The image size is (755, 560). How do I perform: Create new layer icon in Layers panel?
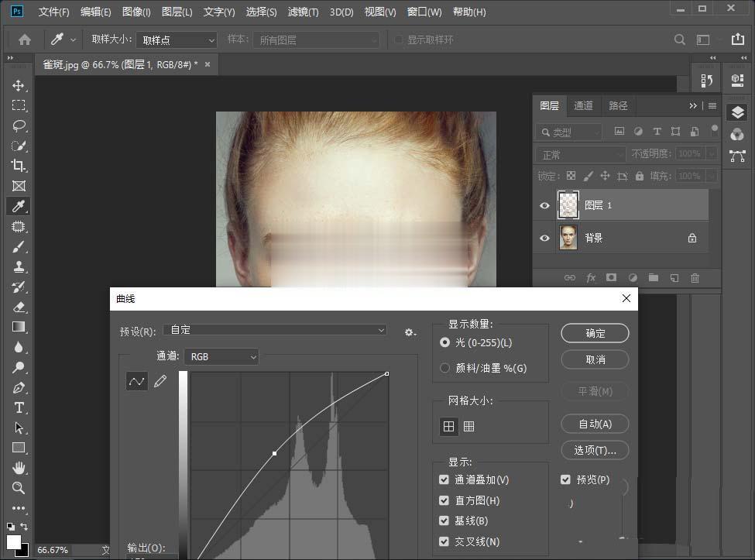click(674, 278)
